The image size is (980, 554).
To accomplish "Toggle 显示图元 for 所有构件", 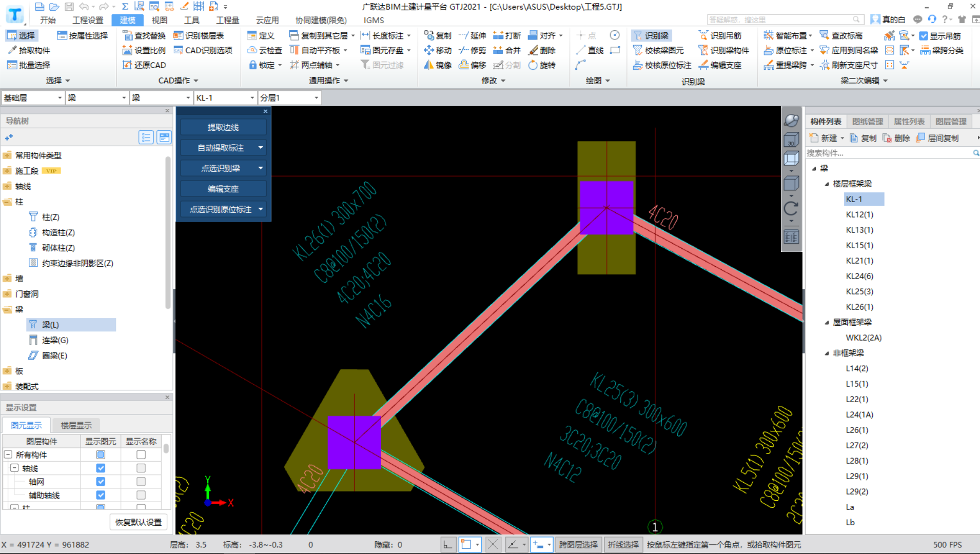I will [101, 455].
